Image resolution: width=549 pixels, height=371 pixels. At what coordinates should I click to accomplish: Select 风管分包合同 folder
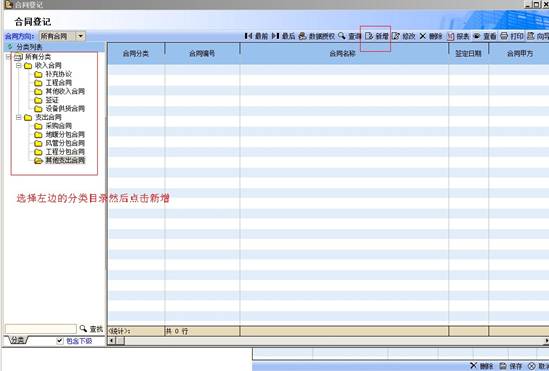65,143
